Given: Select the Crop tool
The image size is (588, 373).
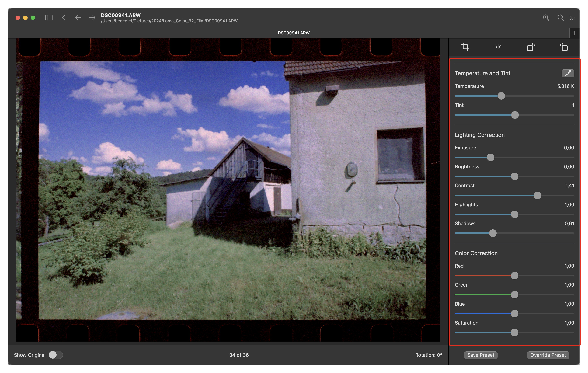Looking at the screenshot, I should 465,47.
